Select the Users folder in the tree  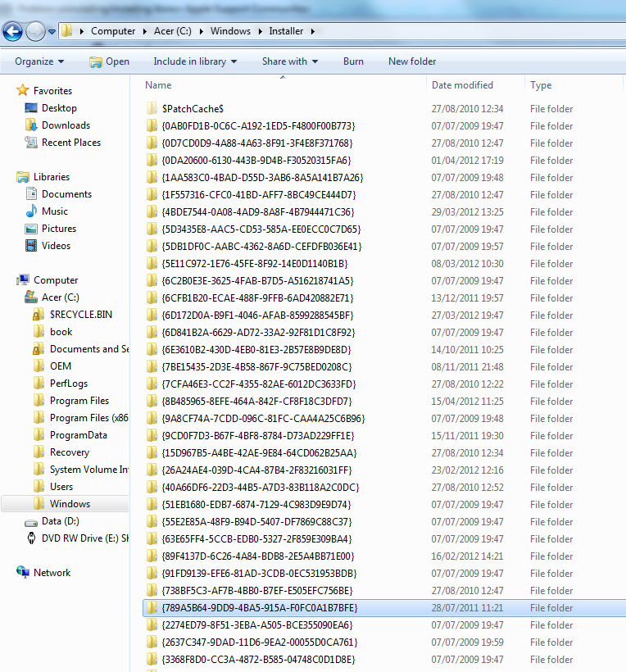[x=61, y=487]
